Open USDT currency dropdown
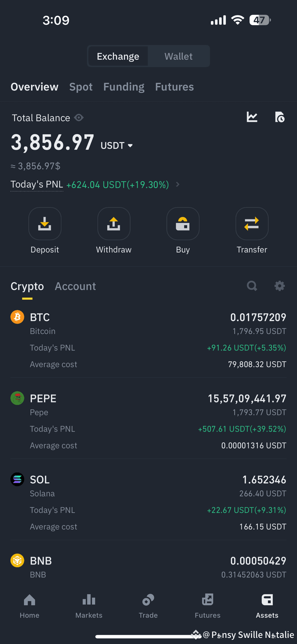The image size is (297, 644). (117, 145)
